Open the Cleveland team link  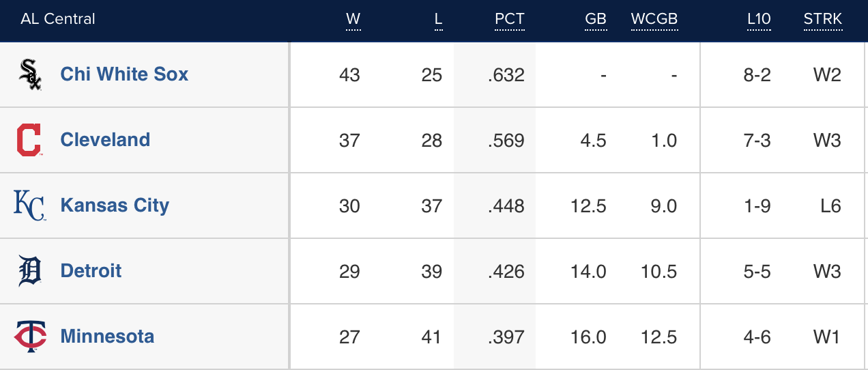(x=105, y=140)
